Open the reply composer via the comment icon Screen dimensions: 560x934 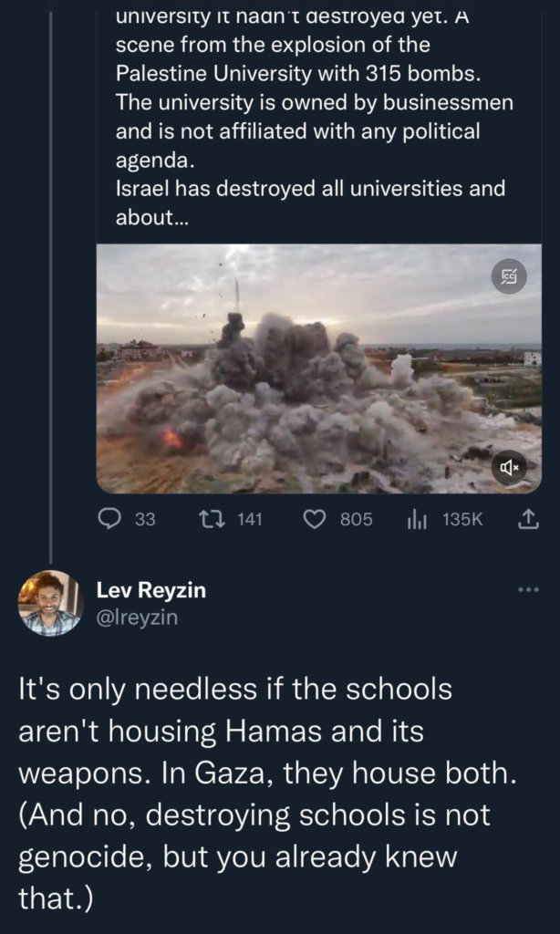pos(109,519)
